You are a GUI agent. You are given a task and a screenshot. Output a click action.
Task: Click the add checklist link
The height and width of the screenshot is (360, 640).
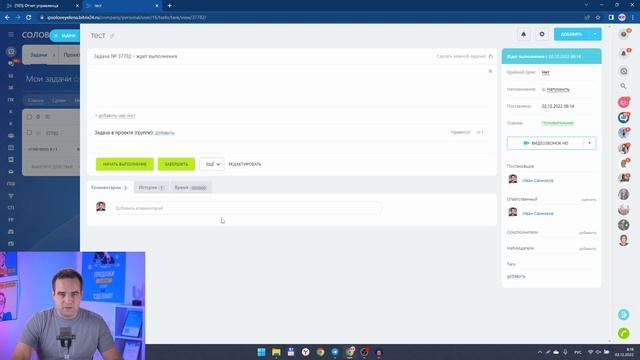coord(115,116)
